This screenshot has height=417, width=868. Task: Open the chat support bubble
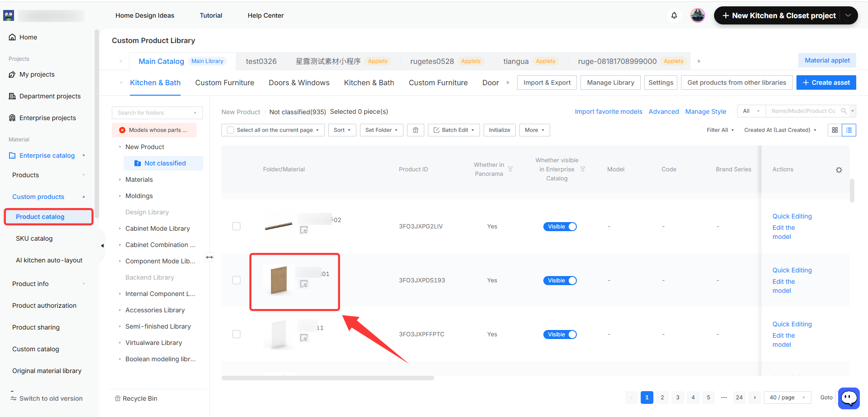click(x=849, y=398)
